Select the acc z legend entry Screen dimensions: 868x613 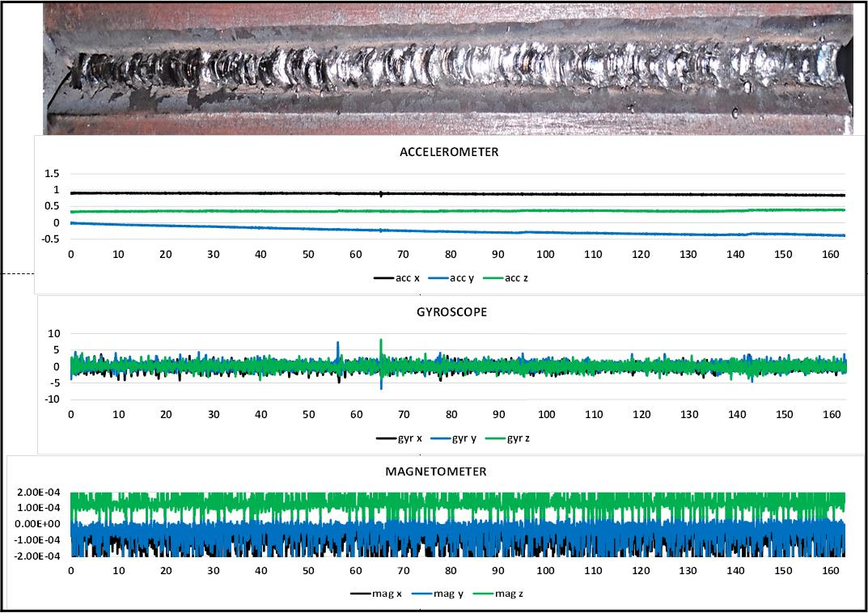[506, 278]
